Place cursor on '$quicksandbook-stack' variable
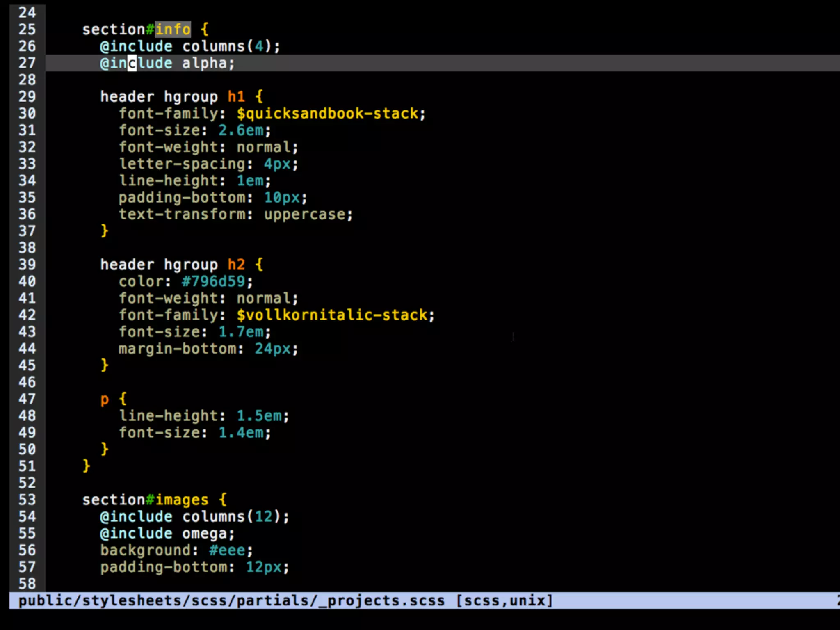840x630 pixels. 327,114
